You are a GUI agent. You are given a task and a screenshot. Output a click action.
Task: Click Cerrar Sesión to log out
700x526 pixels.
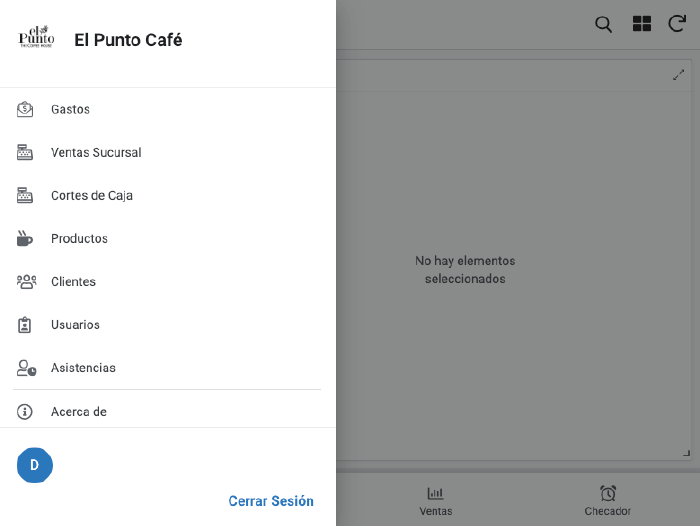[271, 501]
